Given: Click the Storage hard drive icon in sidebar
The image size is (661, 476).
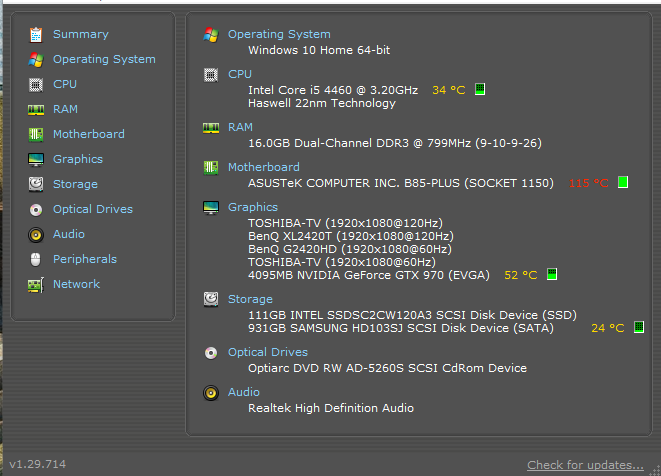Looking at the screenshot, I should pos(36,184).
